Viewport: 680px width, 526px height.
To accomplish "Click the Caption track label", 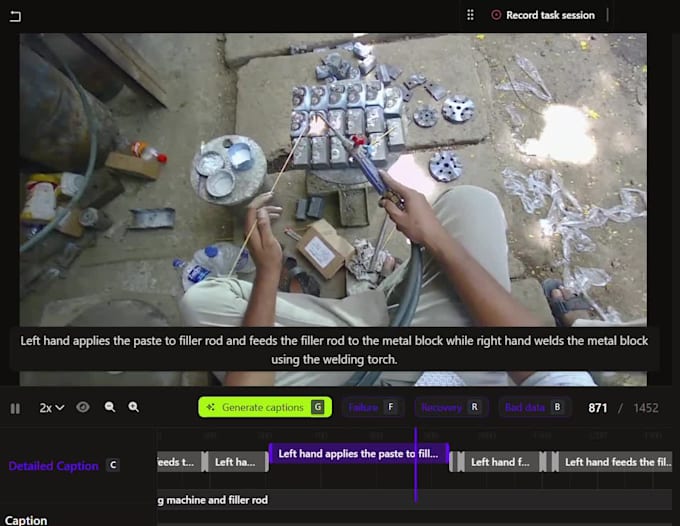I will (x=26, y=520).
